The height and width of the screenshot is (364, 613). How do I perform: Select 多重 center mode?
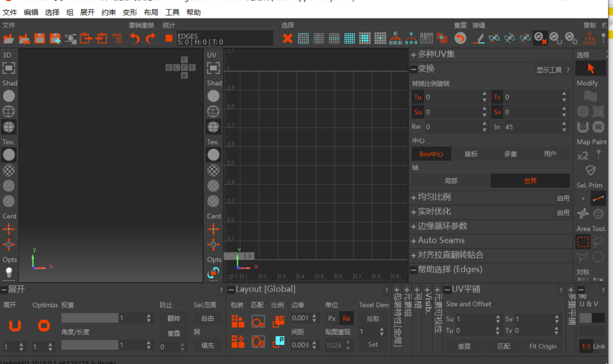(x=510, y=154)
